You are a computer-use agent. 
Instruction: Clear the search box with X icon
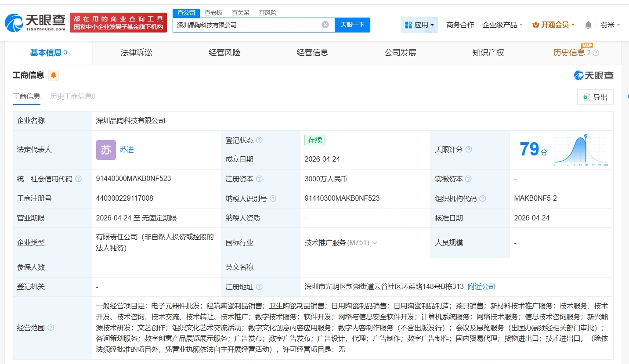click(325, 25)
